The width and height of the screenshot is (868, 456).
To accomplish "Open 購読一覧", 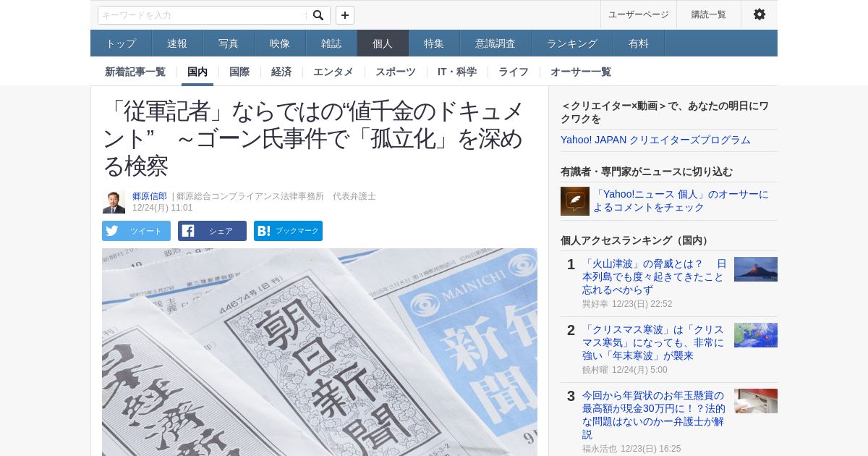I will (709, 14).
